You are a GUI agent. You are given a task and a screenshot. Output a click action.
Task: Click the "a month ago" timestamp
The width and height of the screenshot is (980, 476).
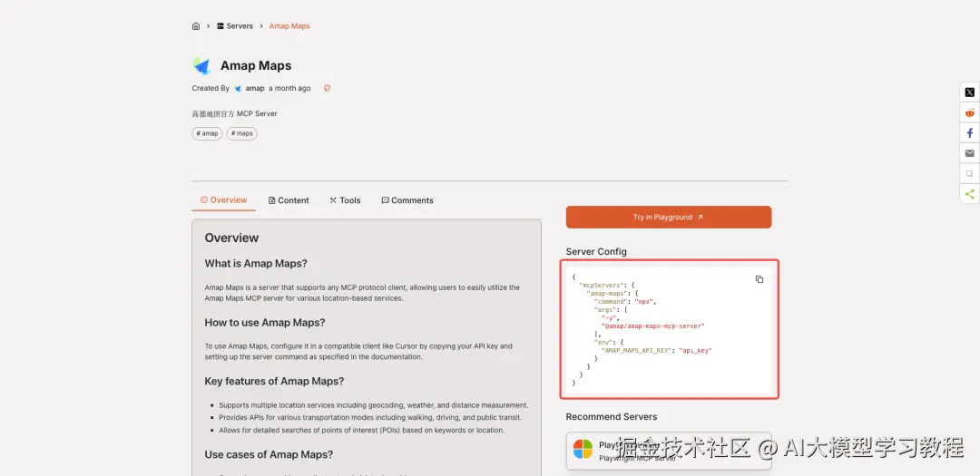tap(289, 88)
